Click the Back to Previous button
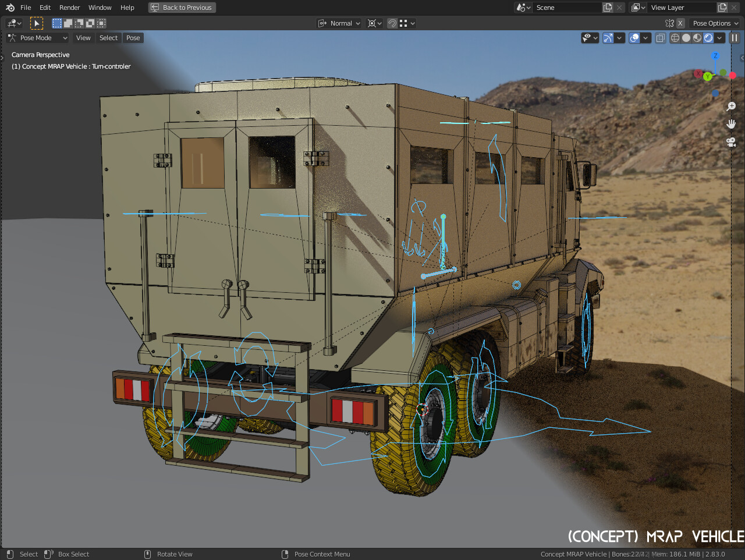The image size is (745, 560). click(182, 7)
